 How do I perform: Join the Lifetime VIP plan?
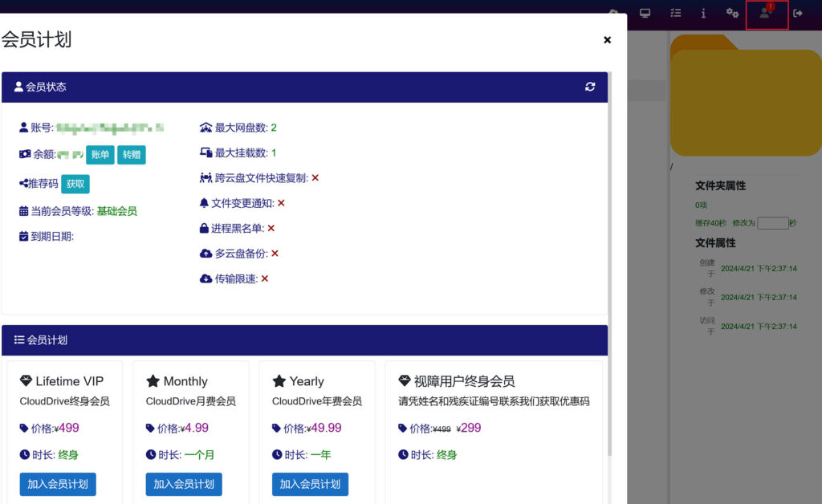58,484
